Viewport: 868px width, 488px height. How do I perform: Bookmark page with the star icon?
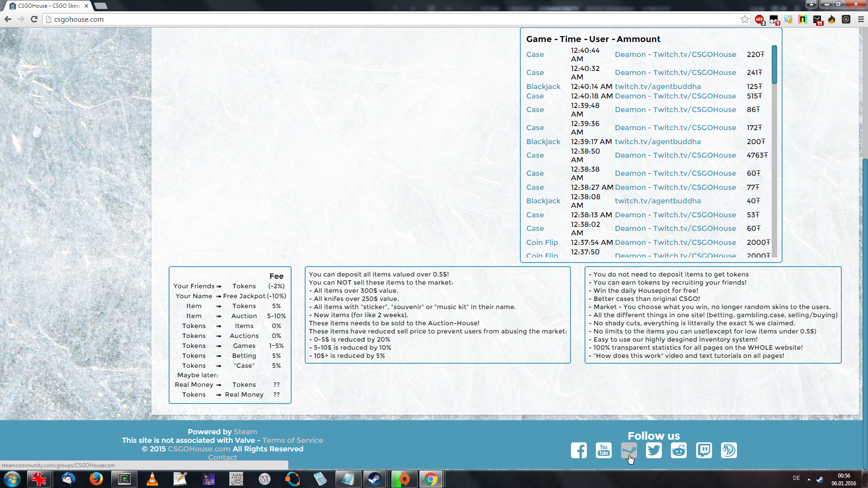coord(745,19)
